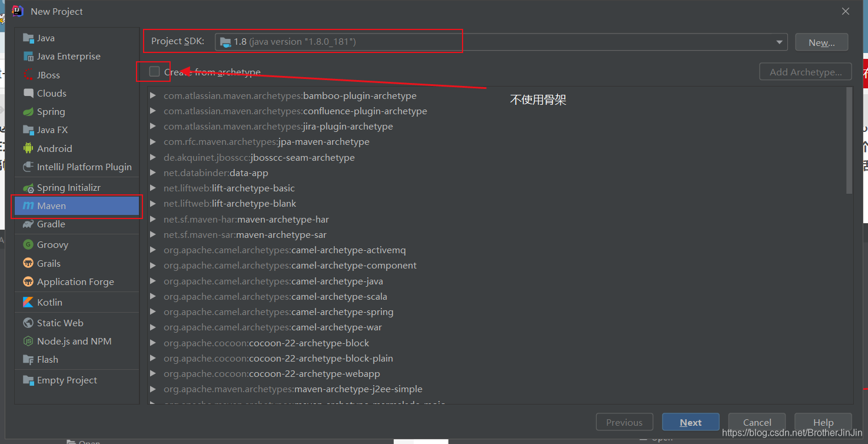The width and height of the screenshot is (868, 444).
Task: Click the Previous button
Action: tap(624, 422)
